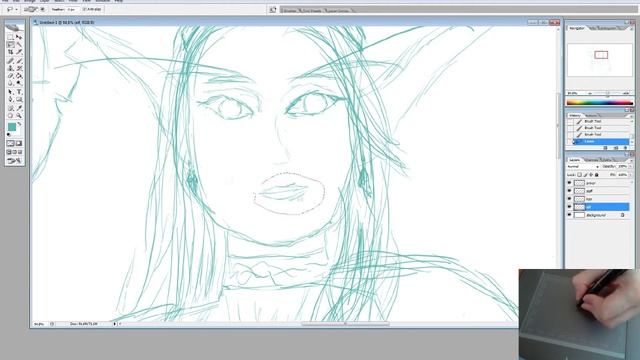Open the Tool Presets palette well tab
The image size is (640, 360).
pyautogui.click(x=313, y=10)
